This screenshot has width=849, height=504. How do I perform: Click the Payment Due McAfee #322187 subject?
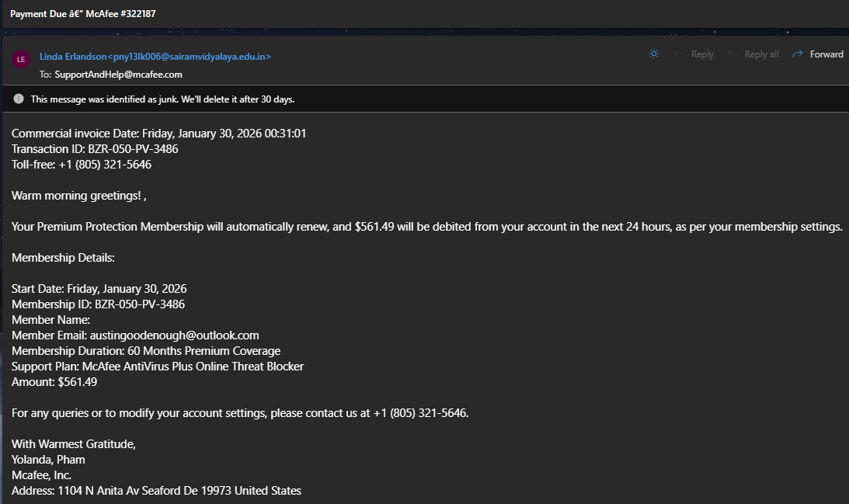coord(83,13)
